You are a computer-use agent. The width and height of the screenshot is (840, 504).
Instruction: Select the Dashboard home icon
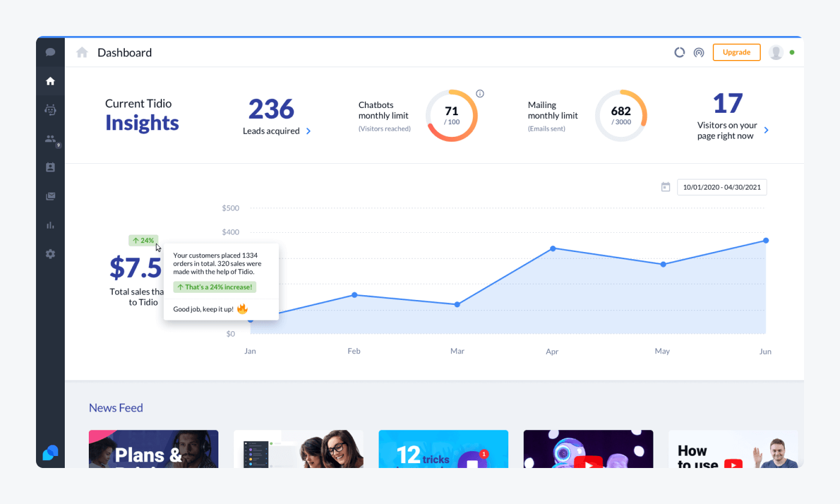click(x=50, y=81)
